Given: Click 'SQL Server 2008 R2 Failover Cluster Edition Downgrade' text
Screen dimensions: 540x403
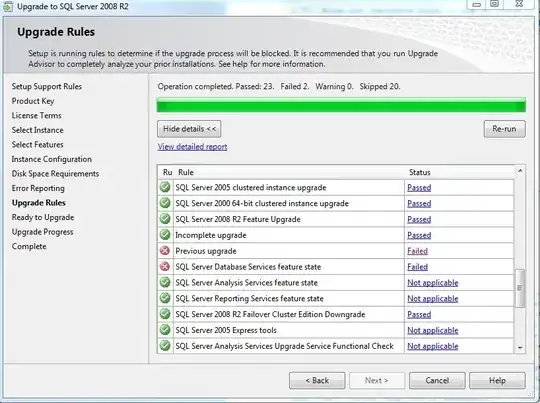Looking at the screenshot, I should point(270,314).
